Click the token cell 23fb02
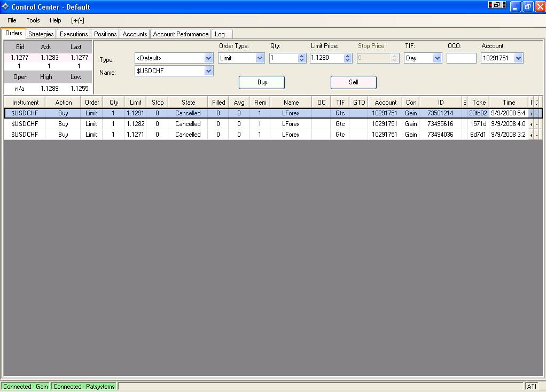This screenshot has height=392, width=546. click(x=478, y=113)
